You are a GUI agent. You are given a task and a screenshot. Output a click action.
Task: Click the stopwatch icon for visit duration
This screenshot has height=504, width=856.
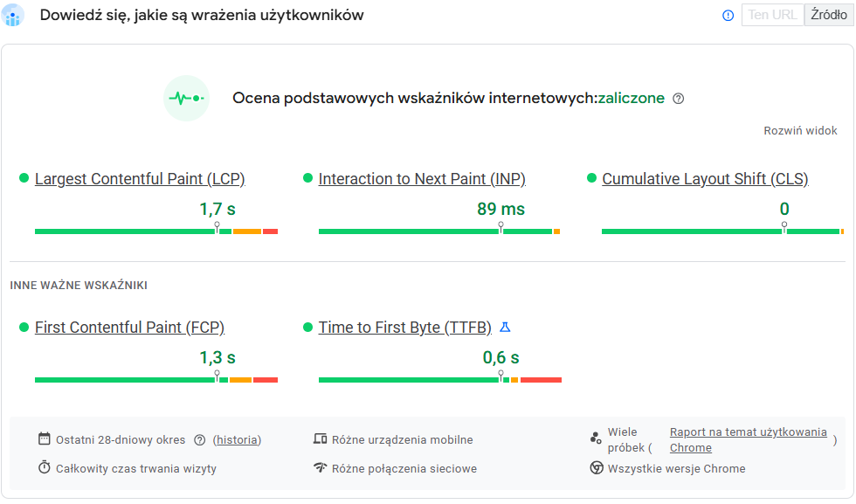(42, 468)
